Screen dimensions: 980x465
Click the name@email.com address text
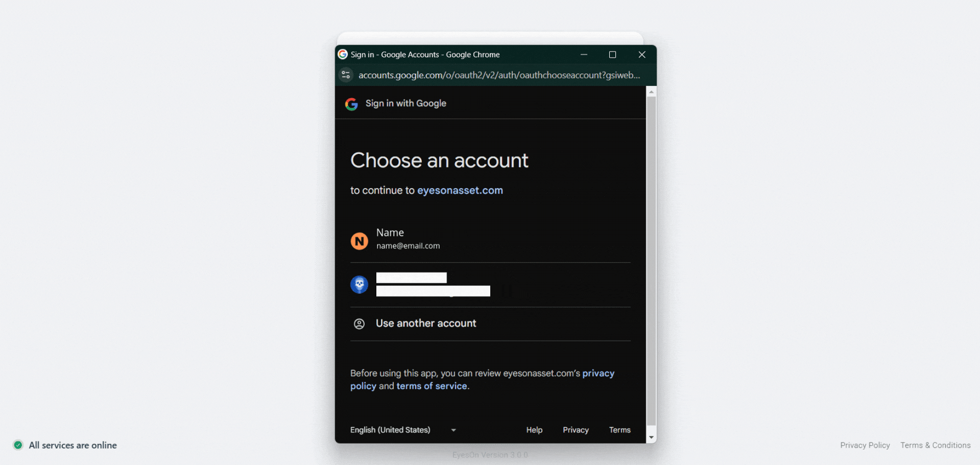408,246
